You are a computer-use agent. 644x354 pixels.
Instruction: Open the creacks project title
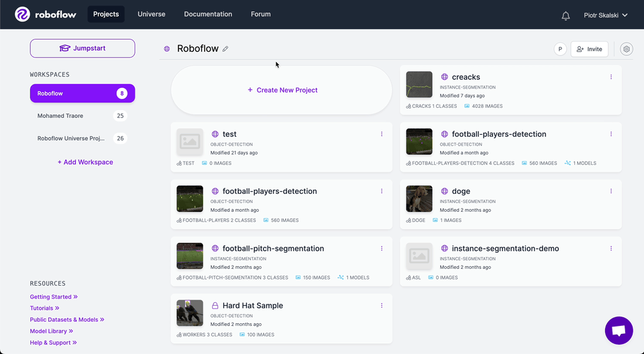click(x=466, y=77)
